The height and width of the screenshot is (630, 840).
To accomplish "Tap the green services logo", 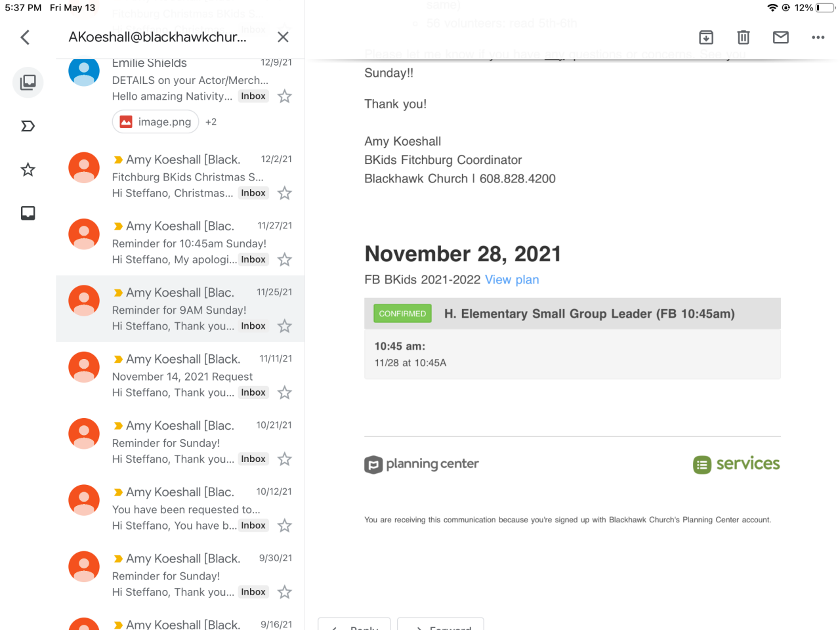I will (x=736, y=465).
